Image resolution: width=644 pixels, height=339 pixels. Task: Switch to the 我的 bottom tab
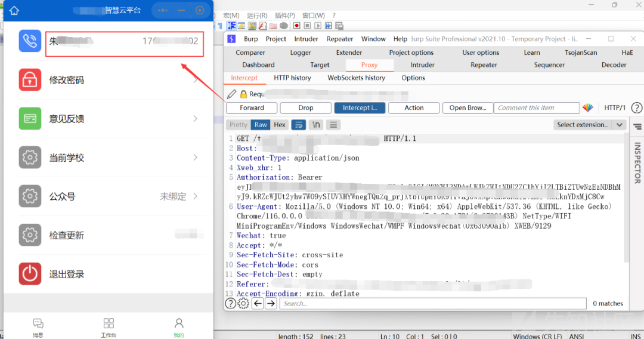tap(179, 328)
